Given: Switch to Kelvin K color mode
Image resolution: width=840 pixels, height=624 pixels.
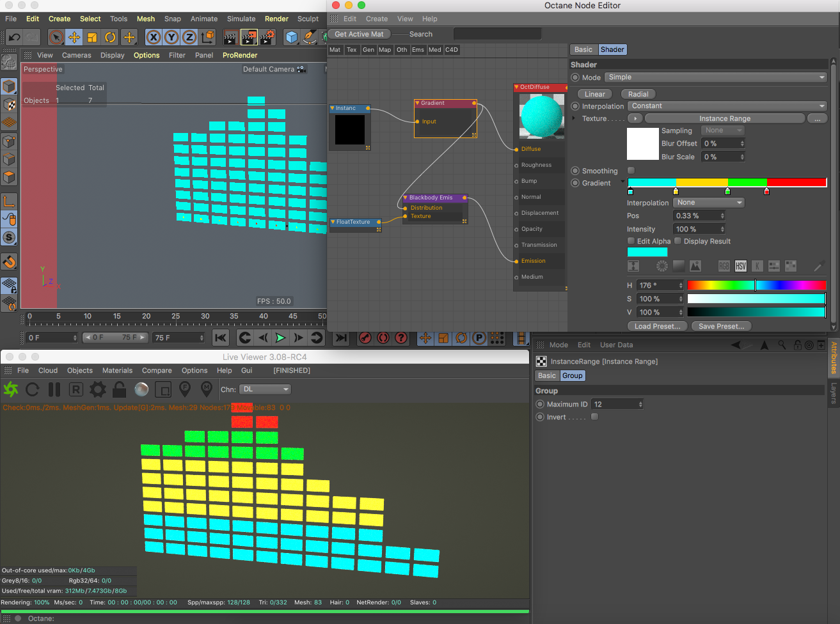Looking at the screenshot, I should (757, 266).
